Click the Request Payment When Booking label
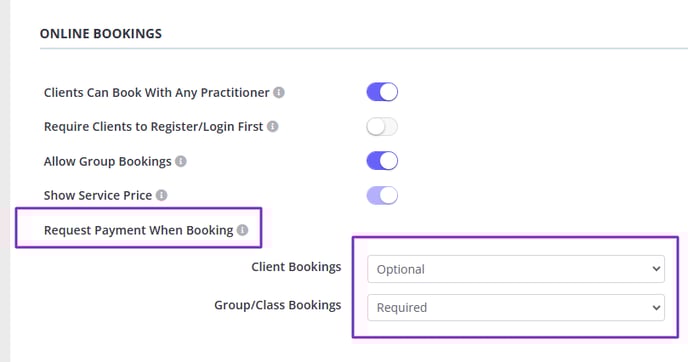 (139, 230)
